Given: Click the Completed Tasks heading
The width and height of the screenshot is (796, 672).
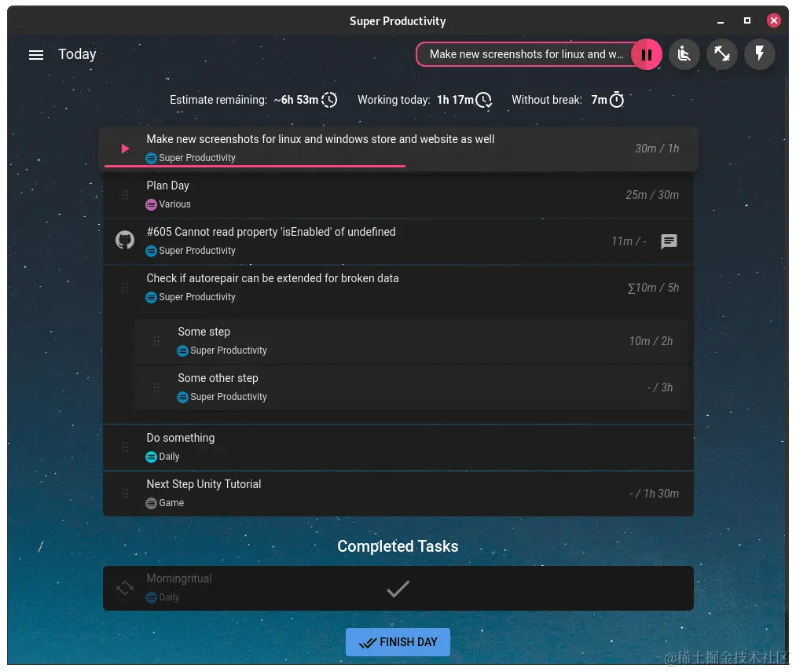Looking at the screenshot, I should pyautogui.click(x=398, y=546).
